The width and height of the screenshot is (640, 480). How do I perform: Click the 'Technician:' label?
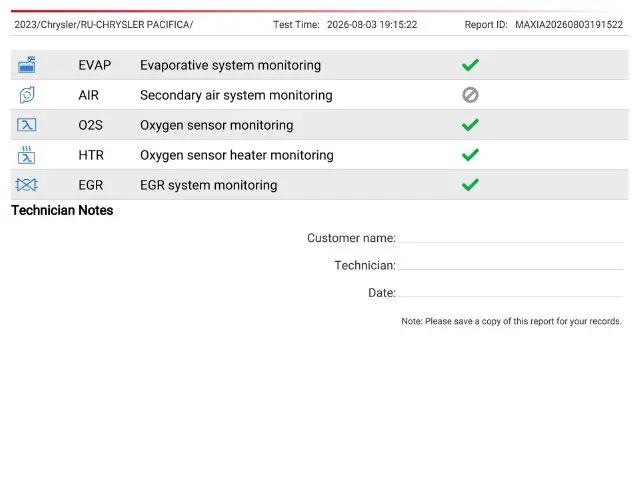tap(365, 265)
